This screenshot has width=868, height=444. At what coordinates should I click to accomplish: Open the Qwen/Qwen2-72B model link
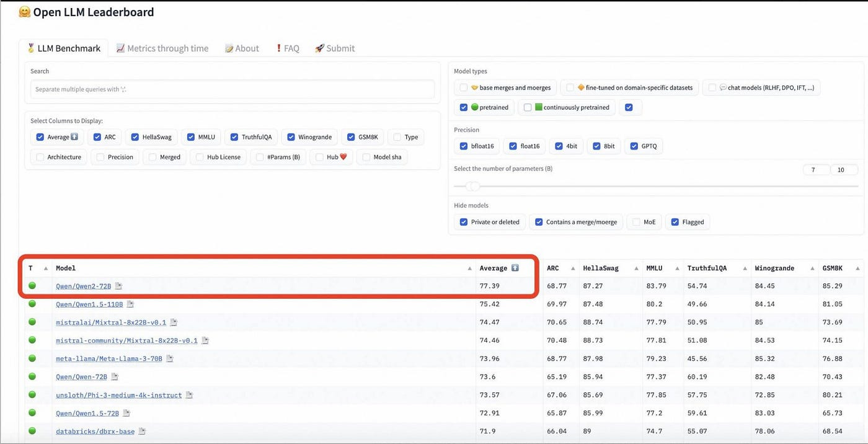click(x=84, y=286)
